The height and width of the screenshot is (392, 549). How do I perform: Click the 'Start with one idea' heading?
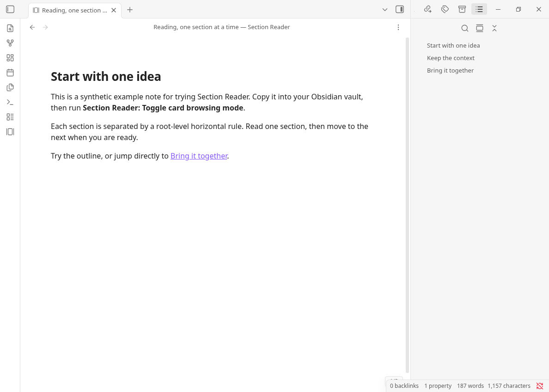tap(106, 76)
